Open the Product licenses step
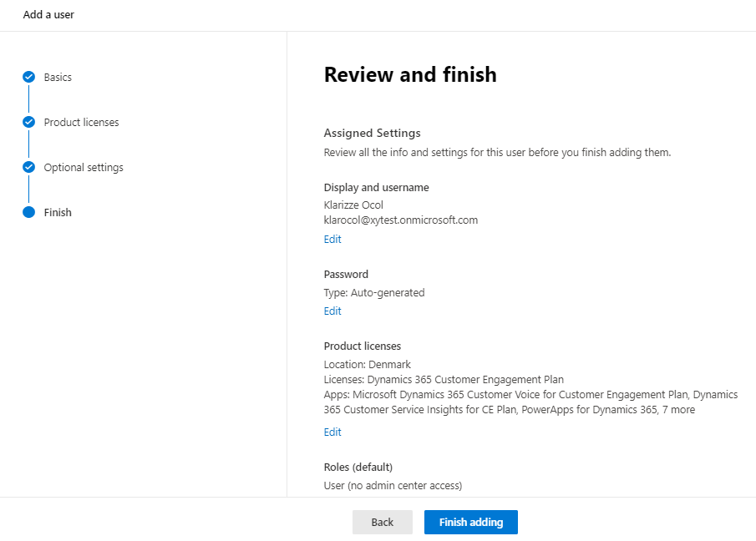Viewport: 756px width, 541px height. tap(82, 123)
